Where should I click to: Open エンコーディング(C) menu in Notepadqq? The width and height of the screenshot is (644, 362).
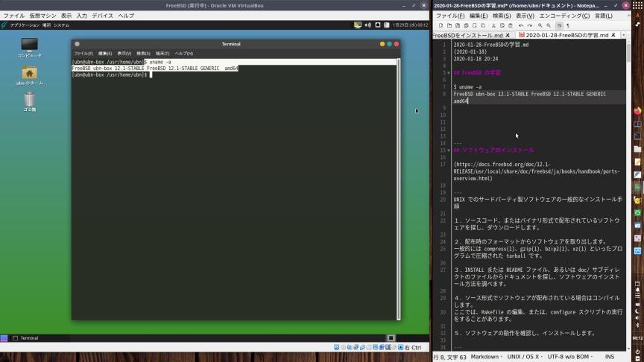564,16
